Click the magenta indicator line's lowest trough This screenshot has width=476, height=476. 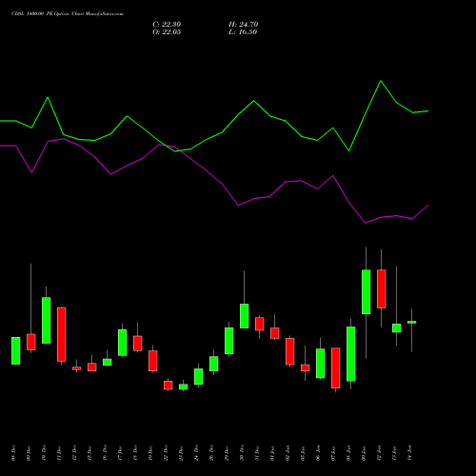(x=366, y=223)
